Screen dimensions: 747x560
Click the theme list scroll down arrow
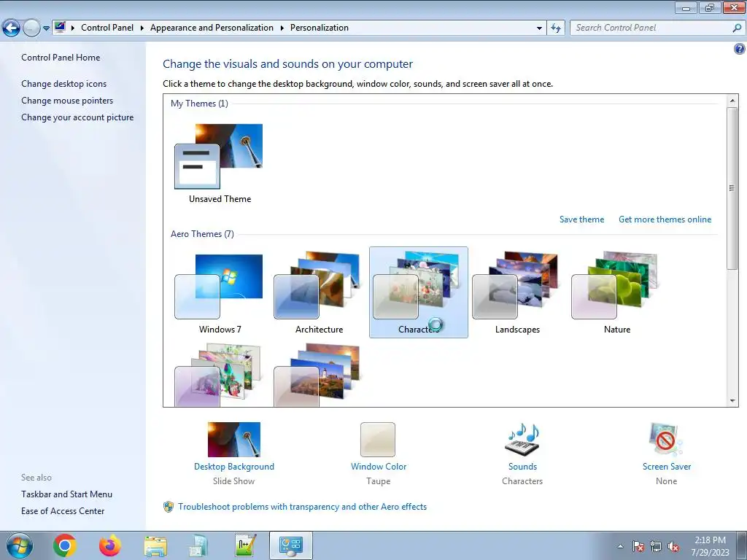pos(732,401)
